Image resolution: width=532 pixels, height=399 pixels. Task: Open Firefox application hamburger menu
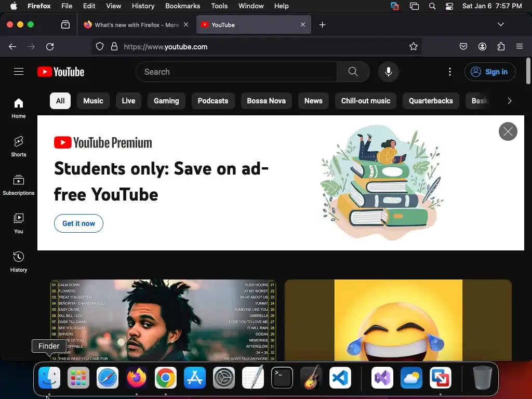point(520,46)
